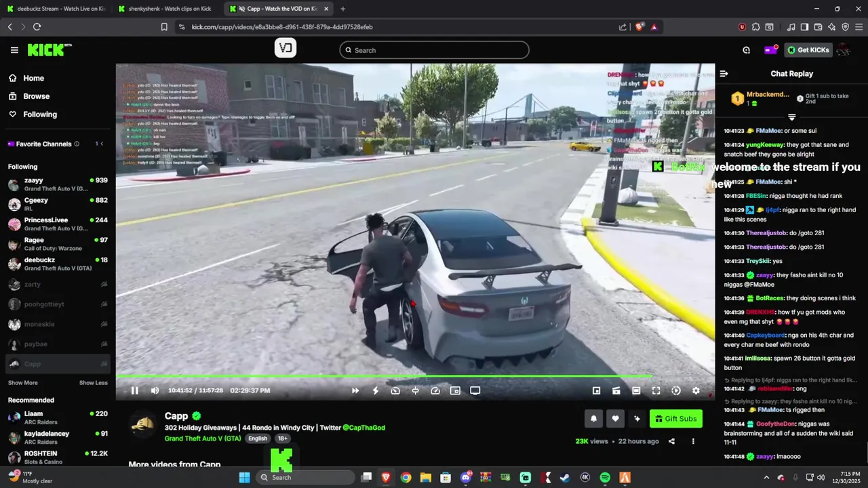This screenshot has height=488, width=868.
Task: Open the playback speed gauge icon
Action: tap(435, 390)
